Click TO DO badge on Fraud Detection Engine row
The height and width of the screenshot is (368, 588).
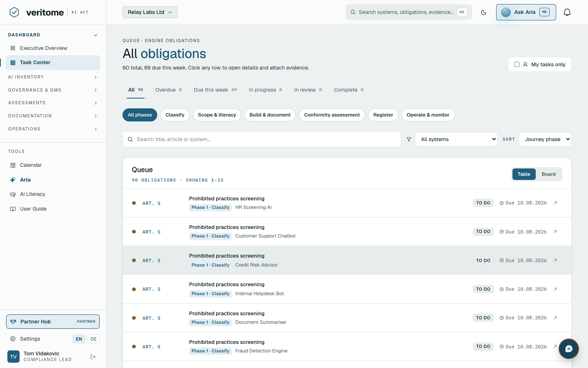(x=483, y=347)
